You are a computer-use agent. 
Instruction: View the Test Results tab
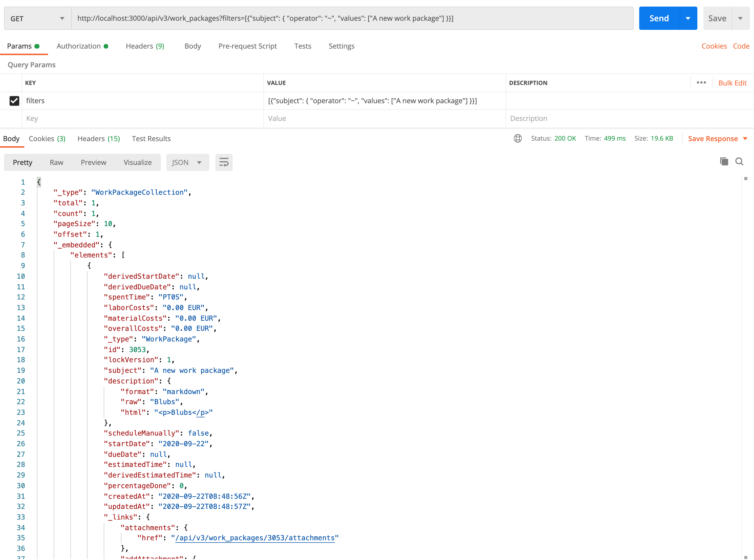click(x=151, y=138)
